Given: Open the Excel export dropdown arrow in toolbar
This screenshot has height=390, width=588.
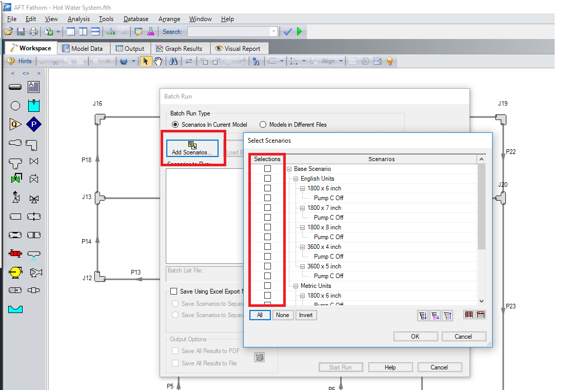Looking at the screenshot, I should click(58, 32).
